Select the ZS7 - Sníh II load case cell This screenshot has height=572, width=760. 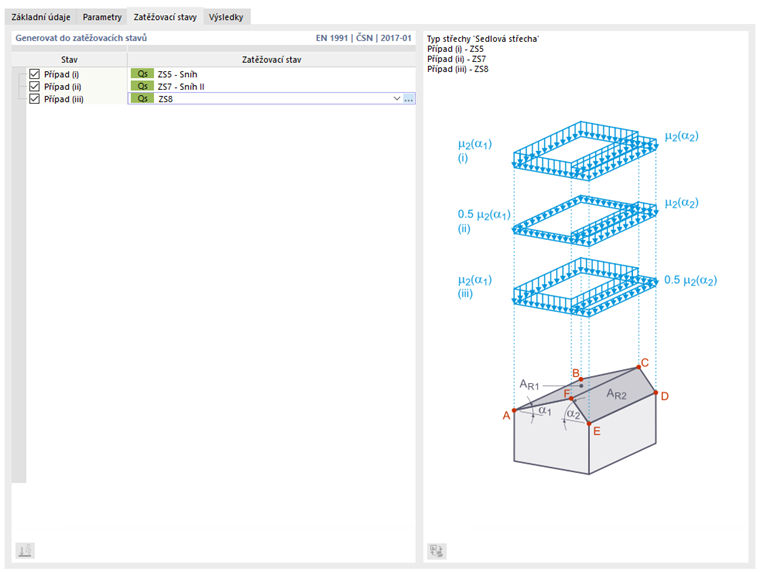tap(271, 86)
